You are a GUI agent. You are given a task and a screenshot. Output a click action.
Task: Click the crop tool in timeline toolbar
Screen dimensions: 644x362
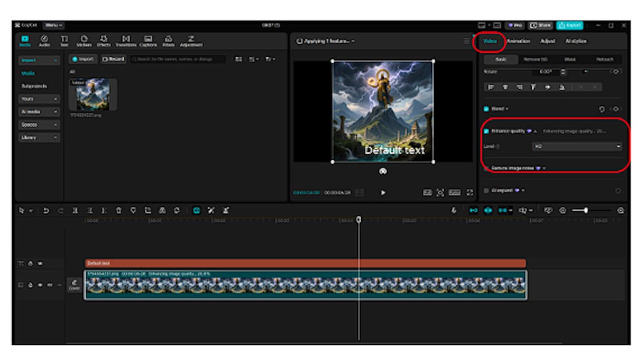[x=148, y=211]
